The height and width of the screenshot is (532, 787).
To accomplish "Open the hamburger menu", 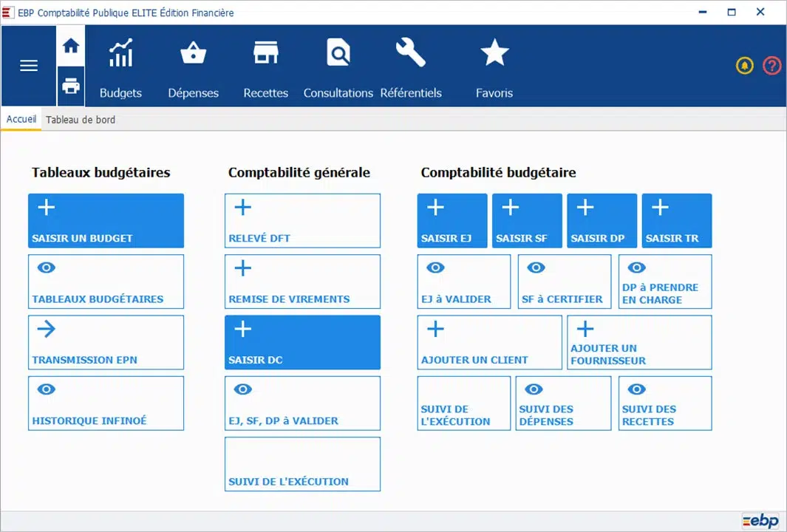I will (x=29, y=66).
